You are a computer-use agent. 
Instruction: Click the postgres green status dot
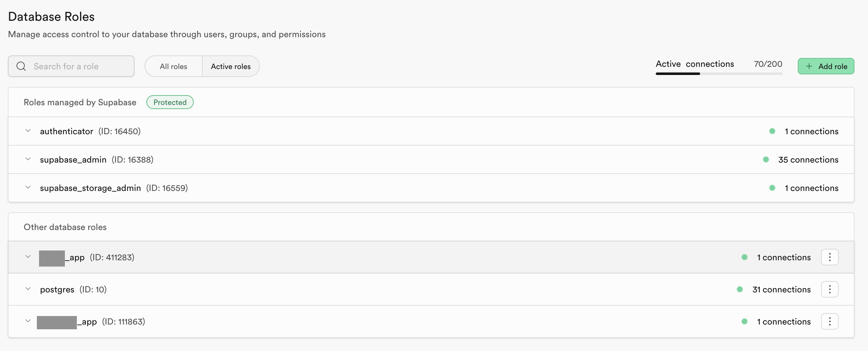[740, 289]
